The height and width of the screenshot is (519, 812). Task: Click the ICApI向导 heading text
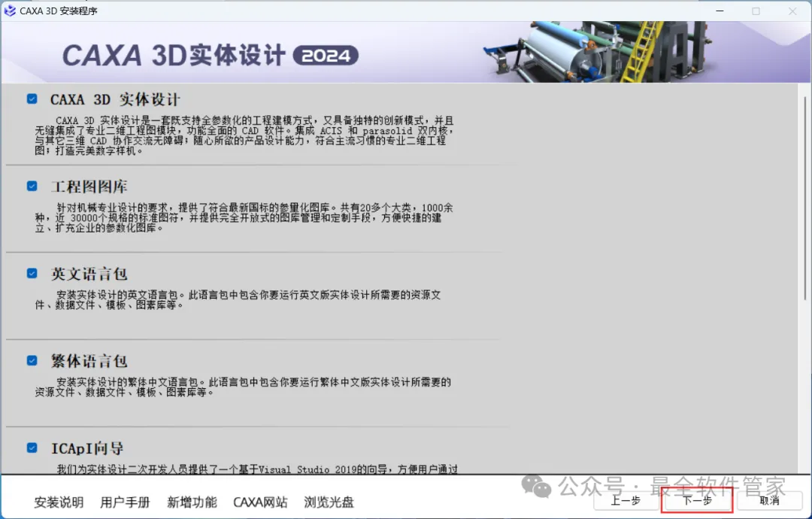click(87, 448)
